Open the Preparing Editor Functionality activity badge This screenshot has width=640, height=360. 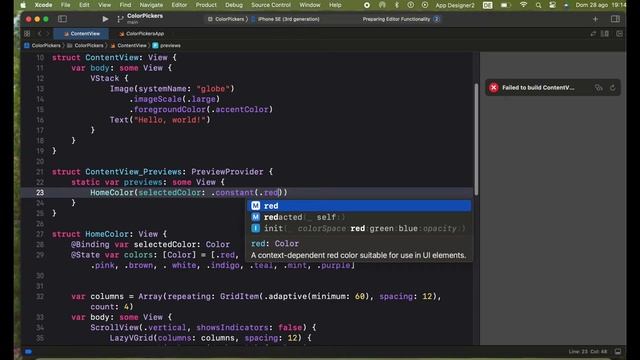click(x=436, y=19)
